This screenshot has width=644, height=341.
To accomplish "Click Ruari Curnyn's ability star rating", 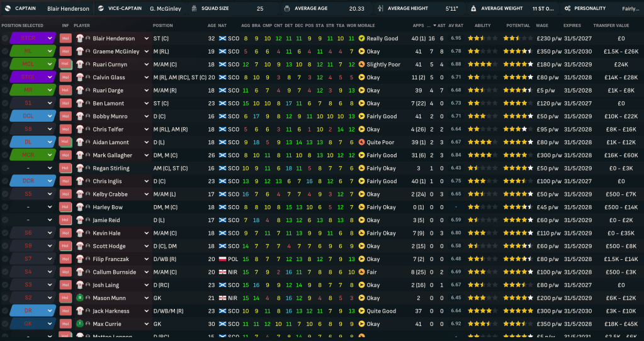I will pyautogui.click(x=483, y=64).
